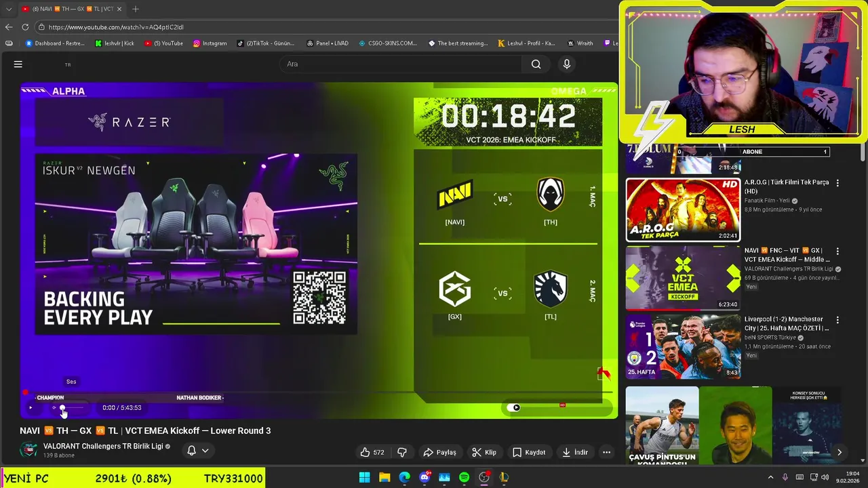Open the Instagram bookmark
The width and height of the screenshot is (868, 488).
(x=210, y=43)
